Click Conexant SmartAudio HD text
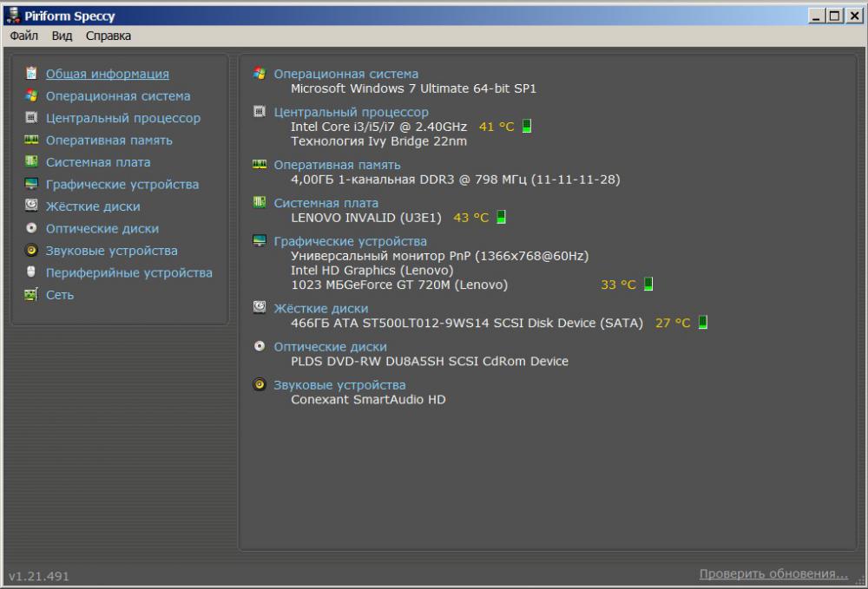 (368, 399)
